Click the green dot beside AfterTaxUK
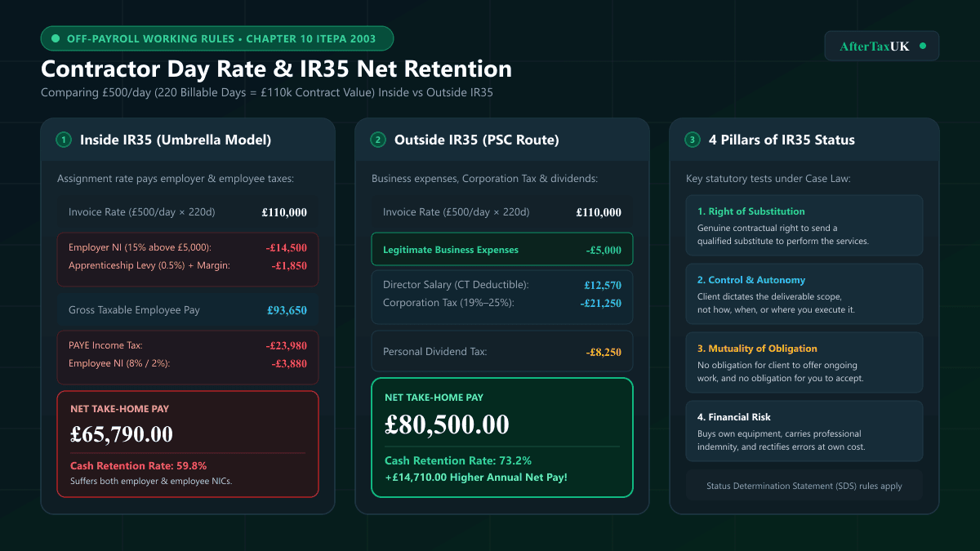 (x=923, y=46)
